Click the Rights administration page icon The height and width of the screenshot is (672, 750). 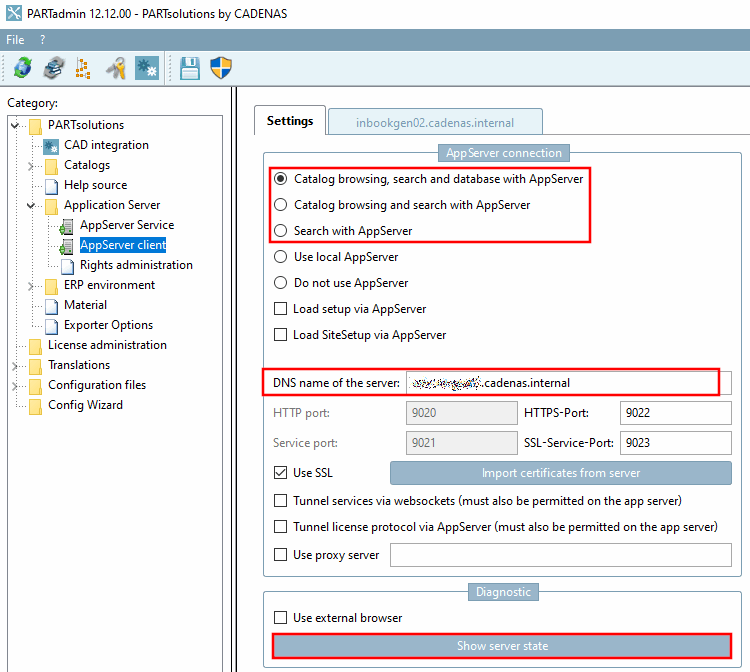point(67,266)
